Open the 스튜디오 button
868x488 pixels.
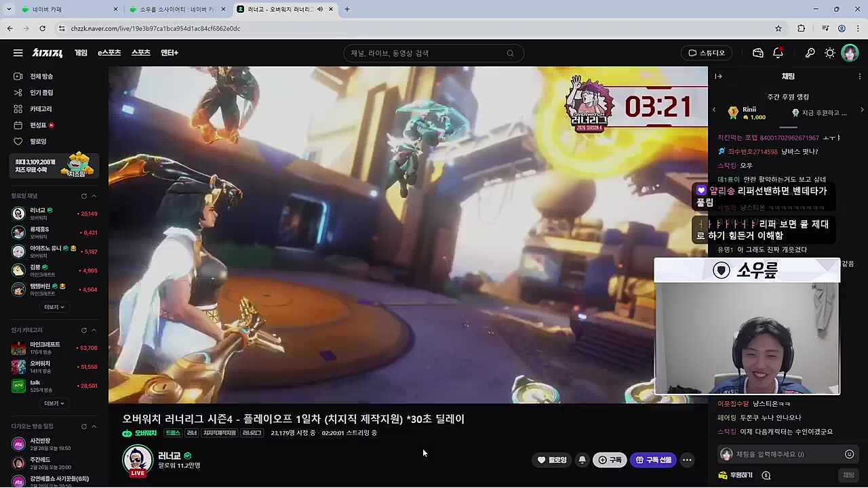707,53
